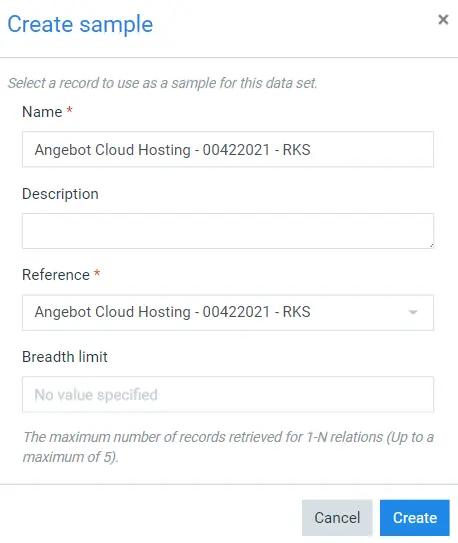This screenshot has width=458, height=543.
Task: Click 'No value specified' placeholder text
Action: [96, 395]
